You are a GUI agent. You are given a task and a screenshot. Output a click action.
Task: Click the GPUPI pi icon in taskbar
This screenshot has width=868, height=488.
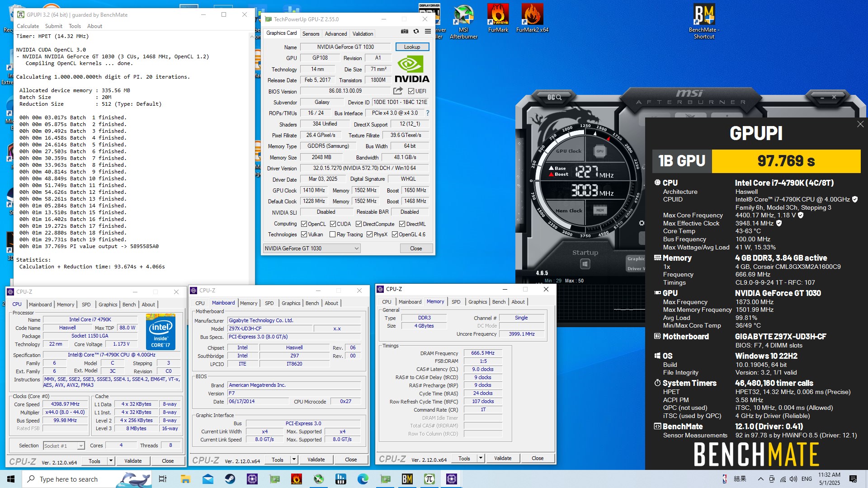pos(429,479)
